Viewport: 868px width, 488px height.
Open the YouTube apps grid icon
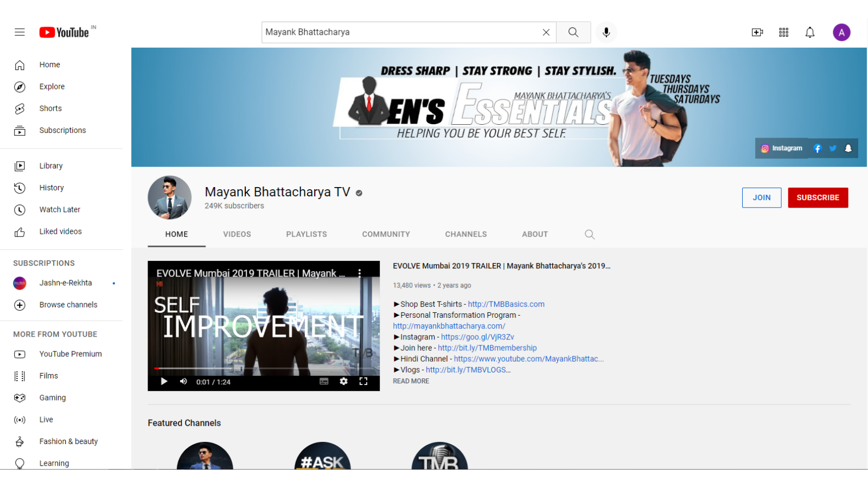tap(783, 32)
